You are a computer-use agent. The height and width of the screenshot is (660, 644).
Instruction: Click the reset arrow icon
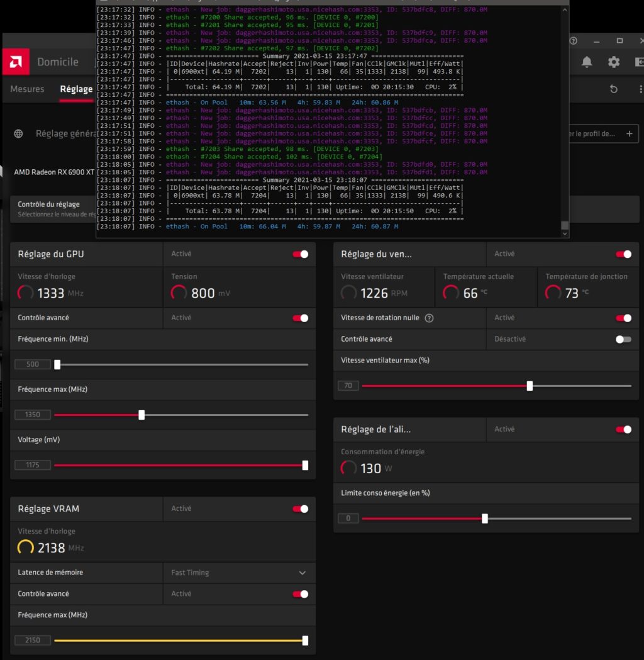[x=613, y=89]
